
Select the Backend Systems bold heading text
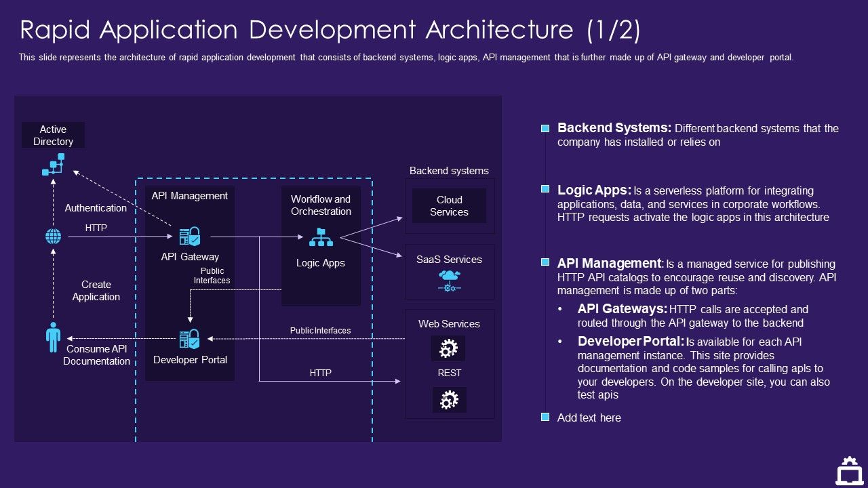click(x=614, y=128)
